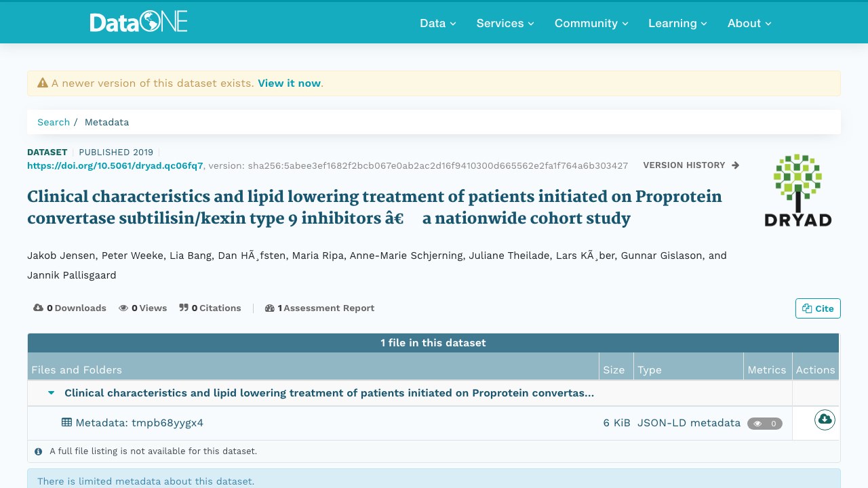Screen dimensions: 868x488
Task: Go to Search breadcrumb
Action: (x=54, y=122)
